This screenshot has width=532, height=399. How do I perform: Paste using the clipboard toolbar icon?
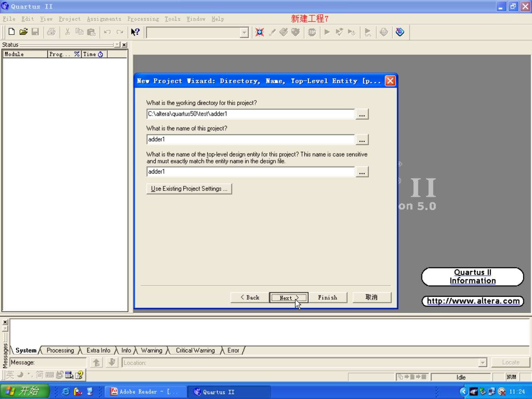[92, 32]
